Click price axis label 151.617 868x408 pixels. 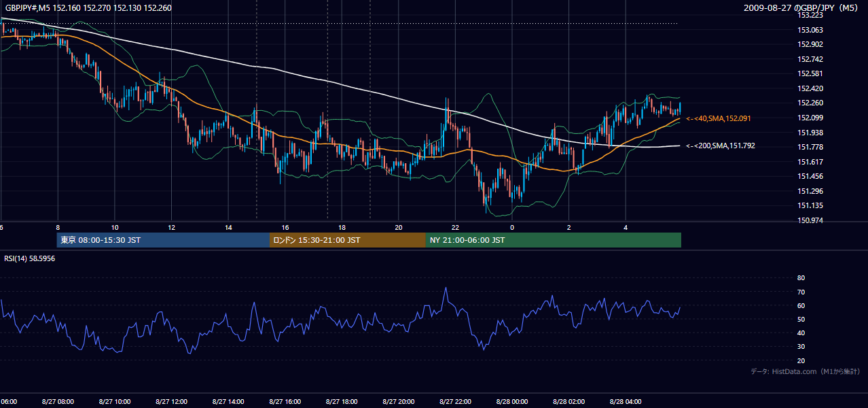pyautogui.click(x=810, y=162)
